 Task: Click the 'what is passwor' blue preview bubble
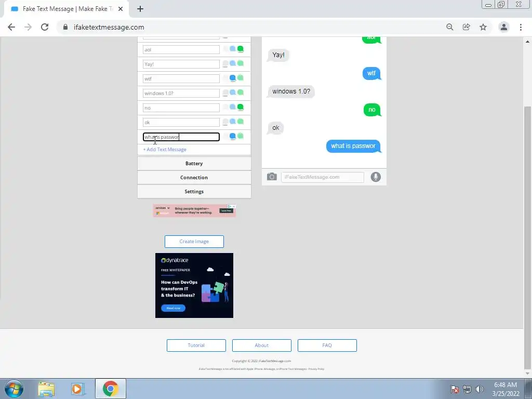353,146
